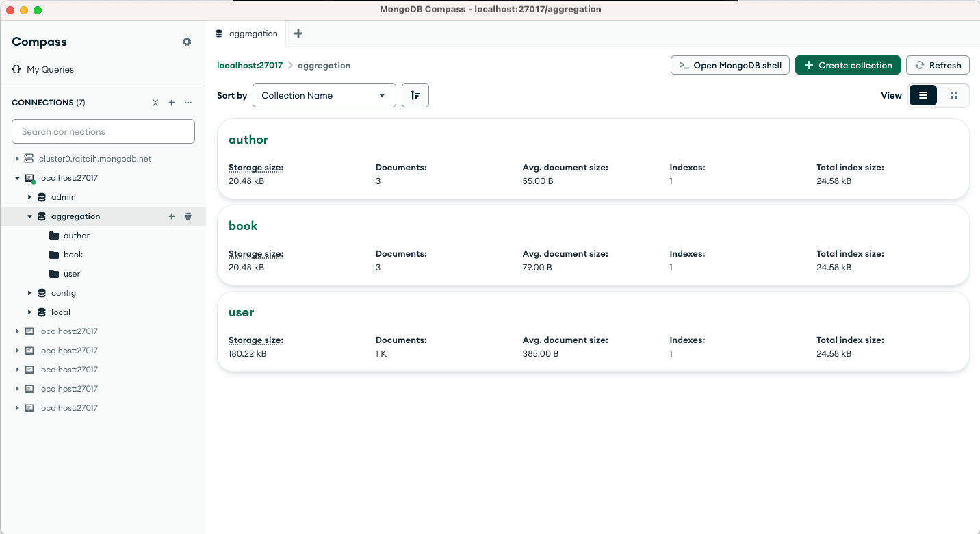Viewport: 980px width, 534px height.
Task: Click the Create collection button
Action: tap(847, 65)
